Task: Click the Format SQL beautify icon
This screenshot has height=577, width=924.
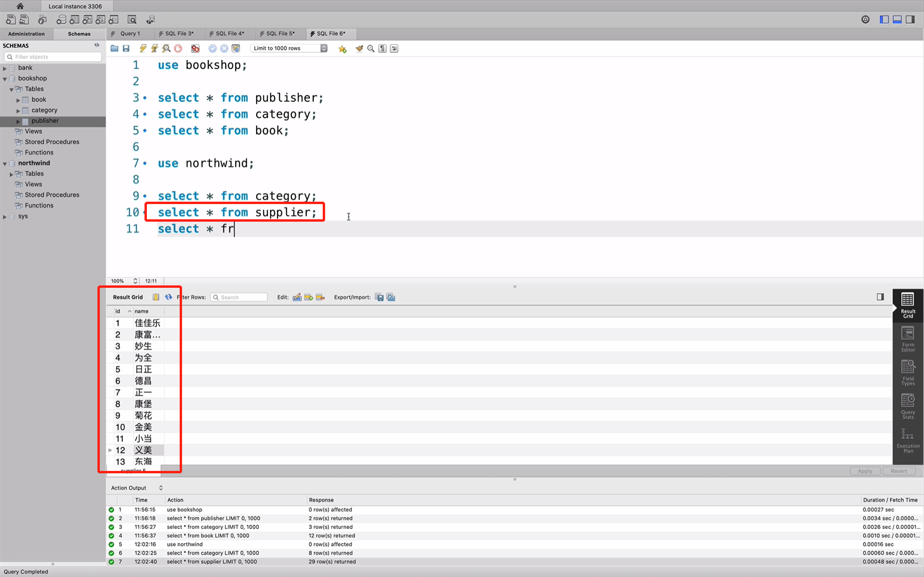Action: 358,48
